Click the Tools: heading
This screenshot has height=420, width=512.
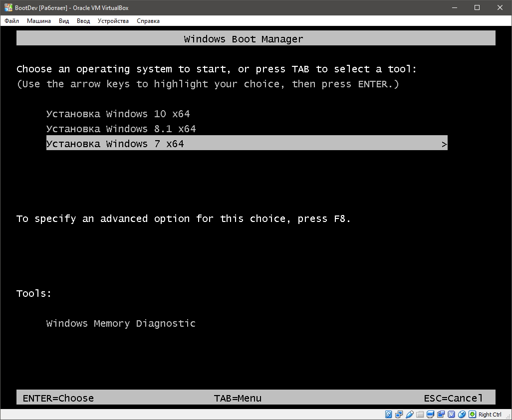[34, 293]
